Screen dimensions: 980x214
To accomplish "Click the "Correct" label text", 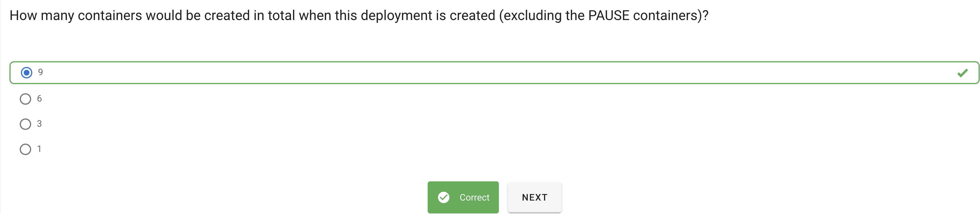I will [474, 197].
